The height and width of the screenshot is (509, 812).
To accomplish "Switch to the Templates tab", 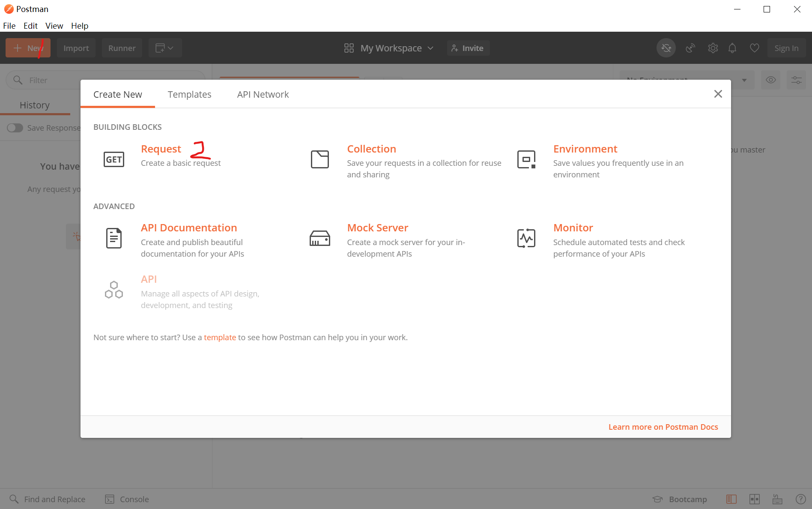I will [189, 94].
